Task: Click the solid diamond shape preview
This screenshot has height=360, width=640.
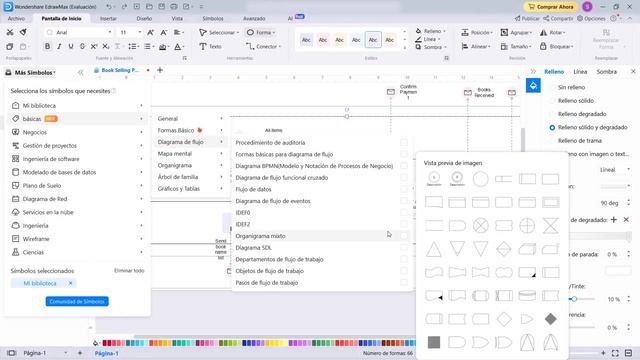Action: [x=550, y=319]
